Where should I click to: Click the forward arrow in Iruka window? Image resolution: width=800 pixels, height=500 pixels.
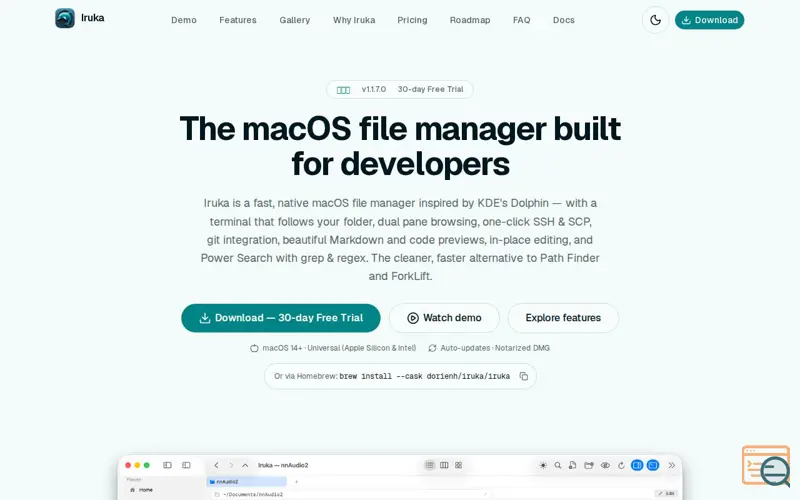pyautogui.click(x=231, y=465)
